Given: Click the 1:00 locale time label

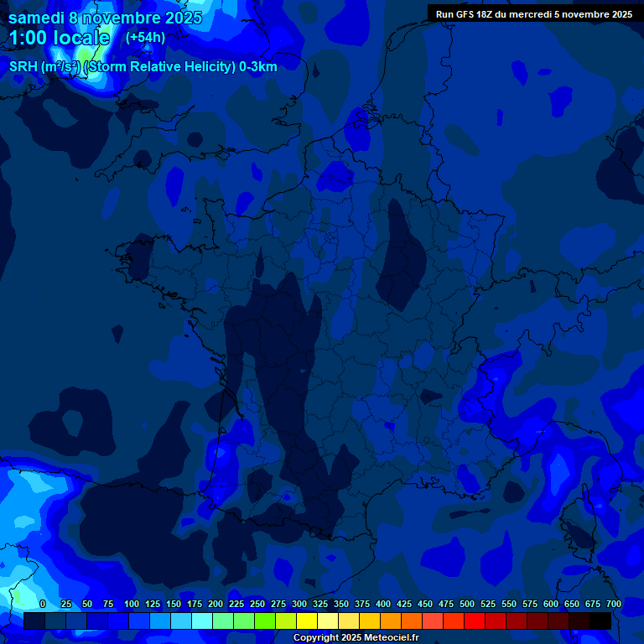Looking at the screenshot, I should 59,38.
